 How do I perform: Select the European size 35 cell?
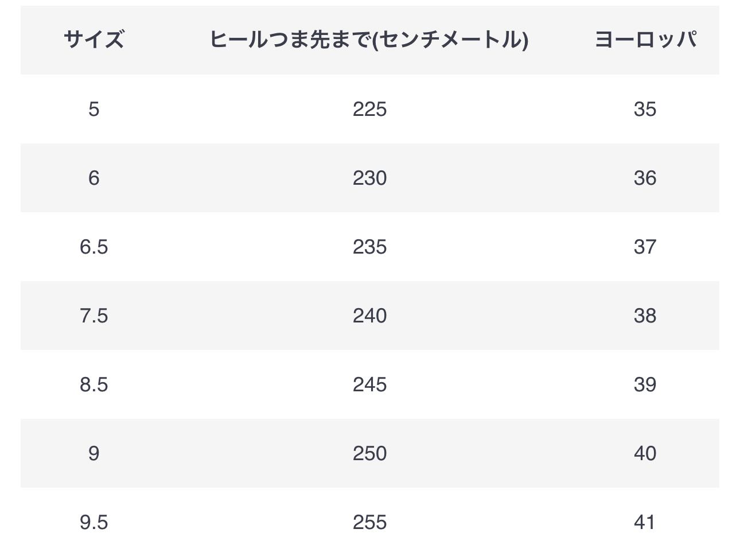[x=645, y=109]
